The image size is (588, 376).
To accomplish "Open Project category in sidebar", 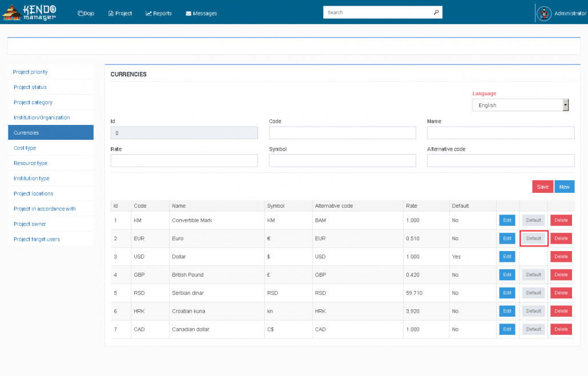I will pyautogui.click(x=51, y=102).
